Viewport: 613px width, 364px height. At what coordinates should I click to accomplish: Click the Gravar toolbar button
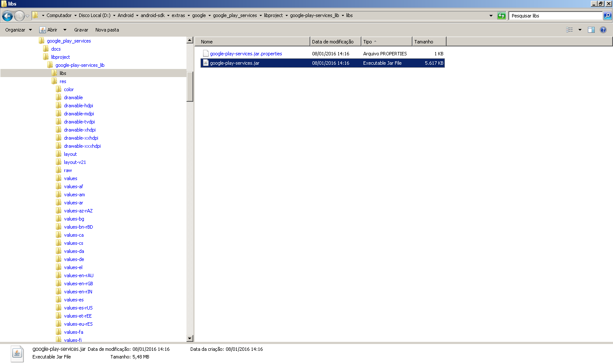pyautogui.click(x=81, y=30)
